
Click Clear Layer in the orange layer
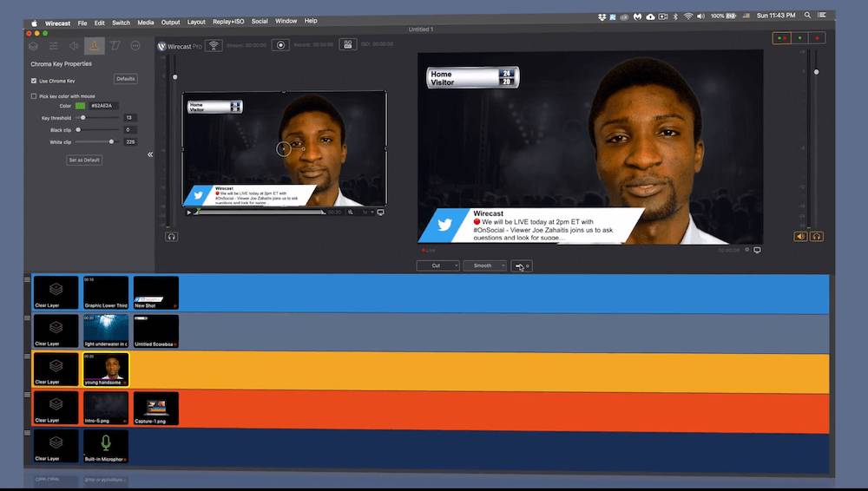(56, 408)
